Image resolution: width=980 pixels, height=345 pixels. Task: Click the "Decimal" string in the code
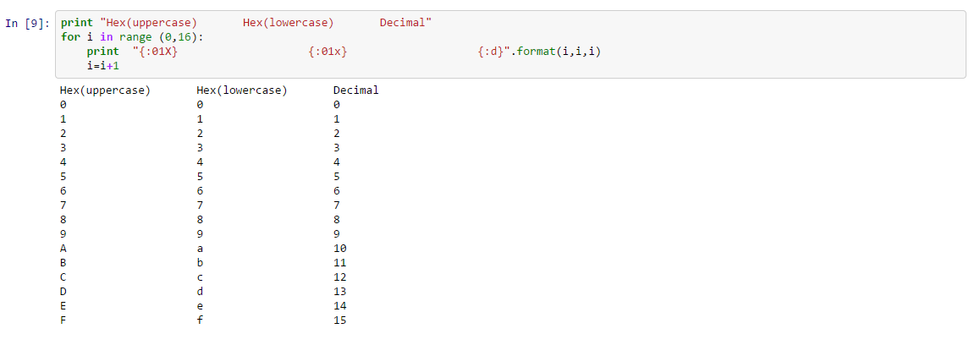tap(405, 23)
